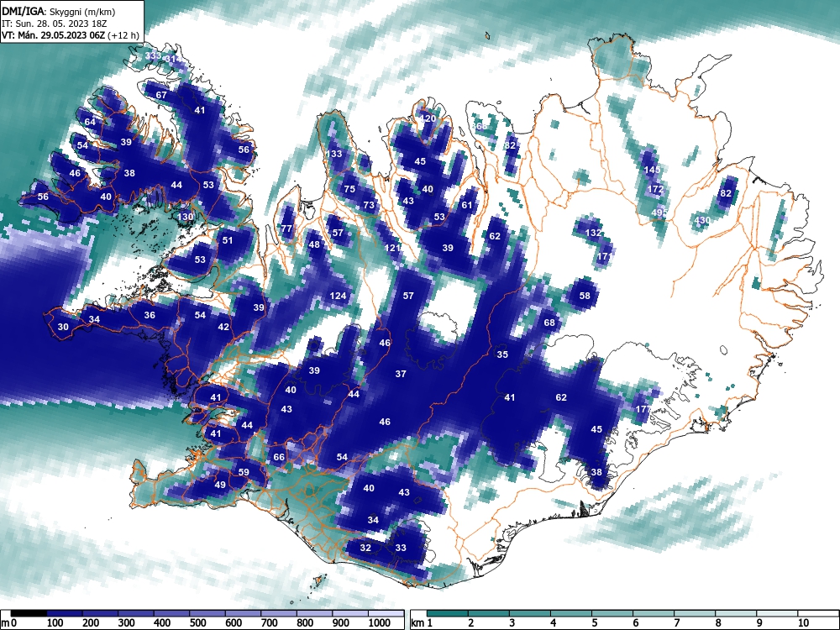Click the visibility value 73 on the map
Screen dimensions: 840x630
pyautogui.click(x=369, y=205)
